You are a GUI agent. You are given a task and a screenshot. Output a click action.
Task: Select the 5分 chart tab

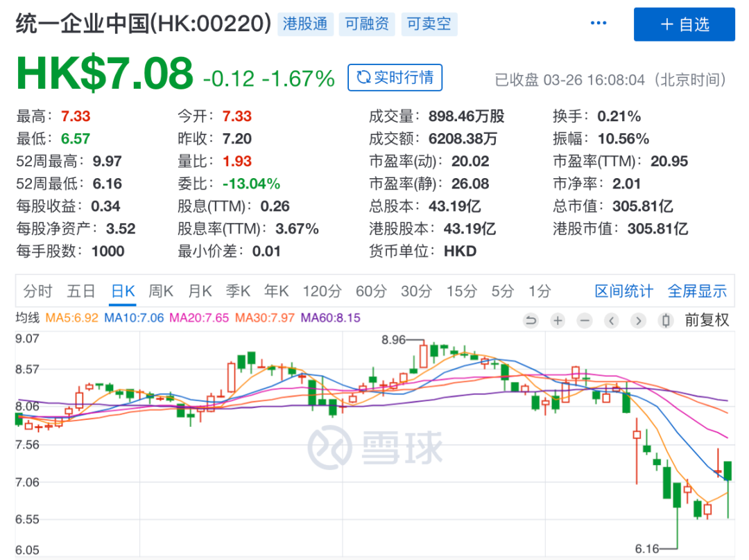tap(503, 290)
